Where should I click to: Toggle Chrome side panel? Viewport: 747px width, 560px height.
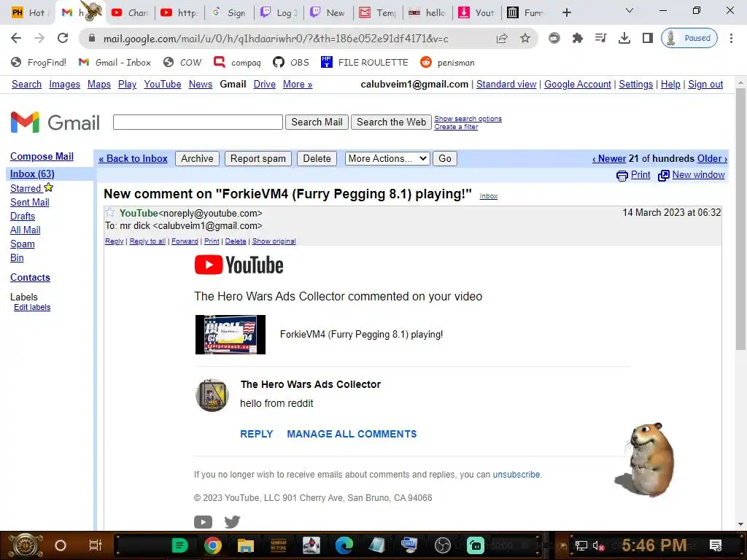pos(648,38)
